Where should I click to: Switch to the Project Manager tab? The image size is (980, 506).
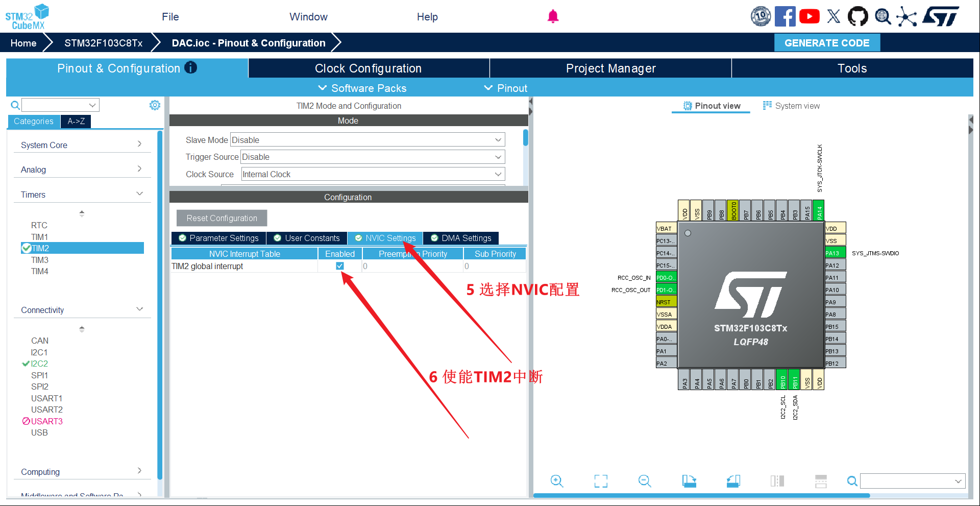(610, 68)
